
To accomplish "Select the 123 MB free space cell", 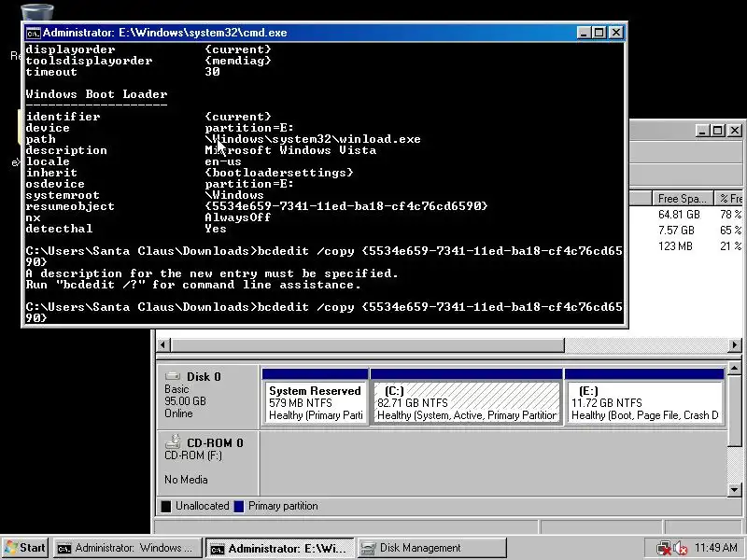I will [675, 246].
